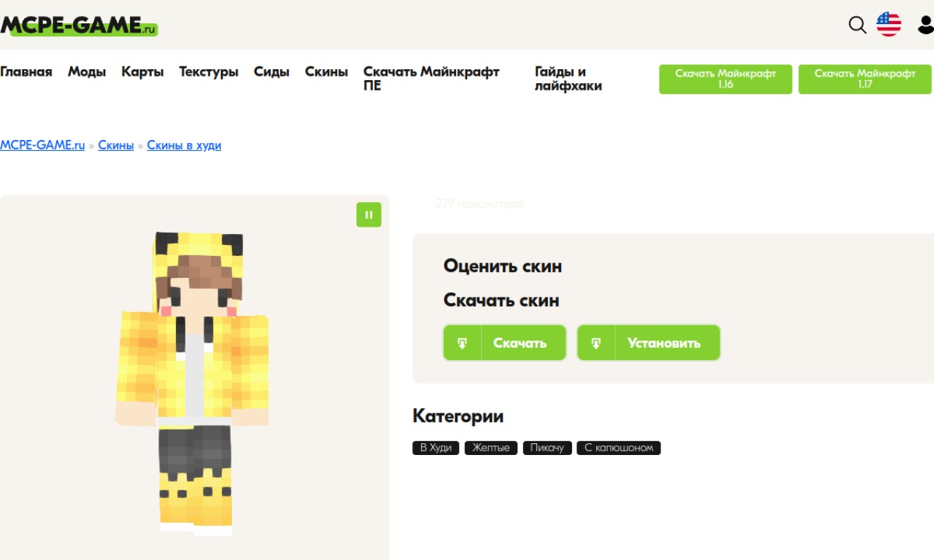This screenshot has height=560, width=934.
Task: Open the Моды menu item
Action: tap(87, 71)
